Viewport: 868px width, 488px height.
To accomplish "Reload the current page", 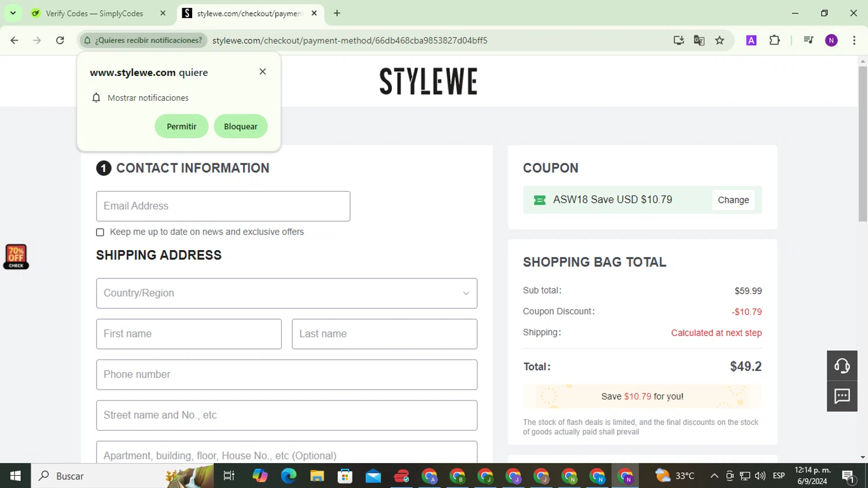I will click(x=60, y=41).
